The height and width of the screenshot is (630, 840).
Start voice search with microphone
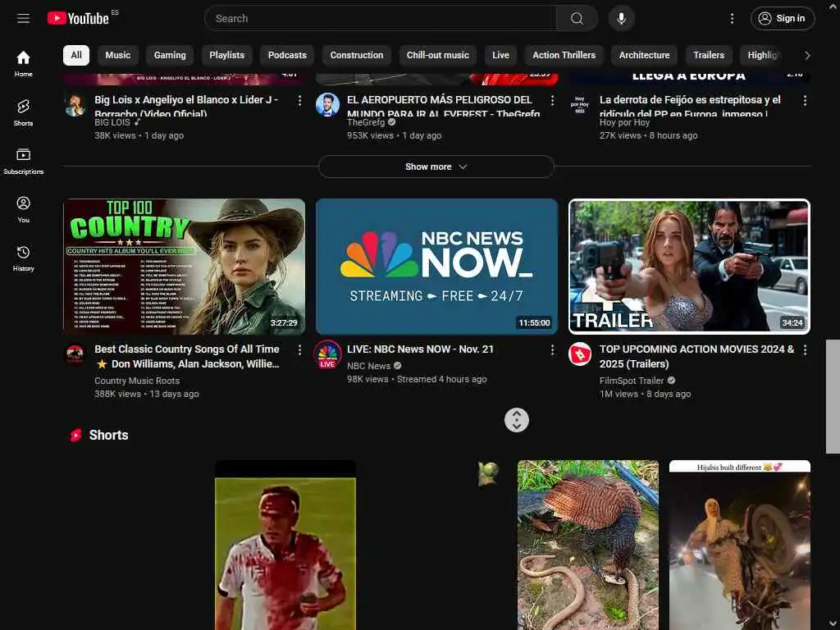pyautogui.click(x=622, y=19)
